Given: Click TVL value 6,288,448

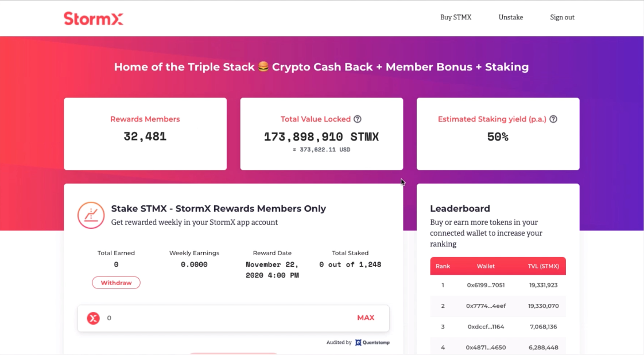Looking at the screenshot, I should click(x=544, y=348).
